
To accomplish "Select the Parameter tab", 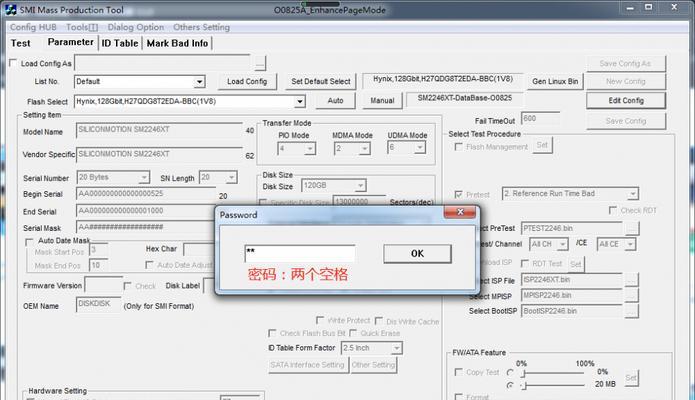I will pos(70,42).
